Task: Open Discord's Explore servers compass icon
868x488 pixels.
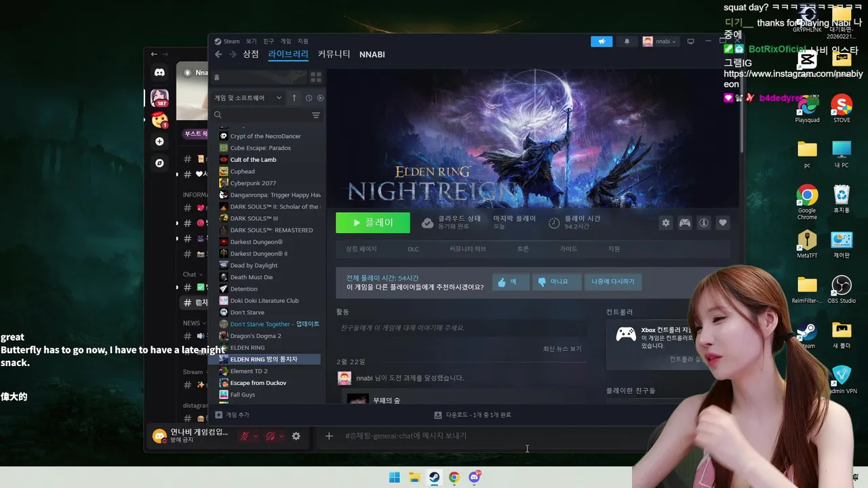Action: coord(159,163)
